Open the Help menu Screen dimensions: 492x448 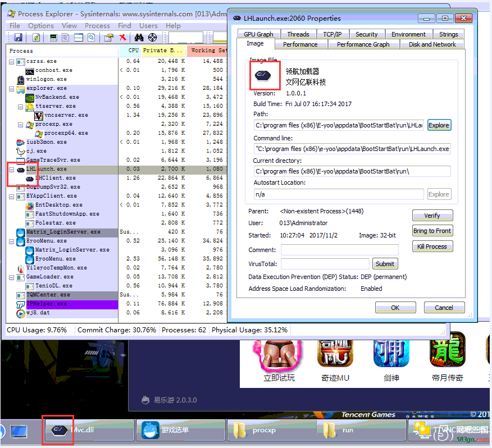click(173, 26)
